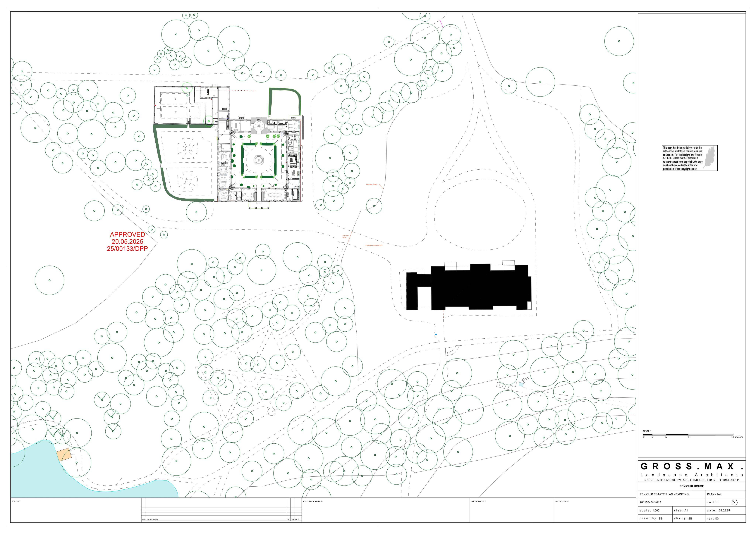Click the 'PENICUIK HOUSE' project title

692,486
